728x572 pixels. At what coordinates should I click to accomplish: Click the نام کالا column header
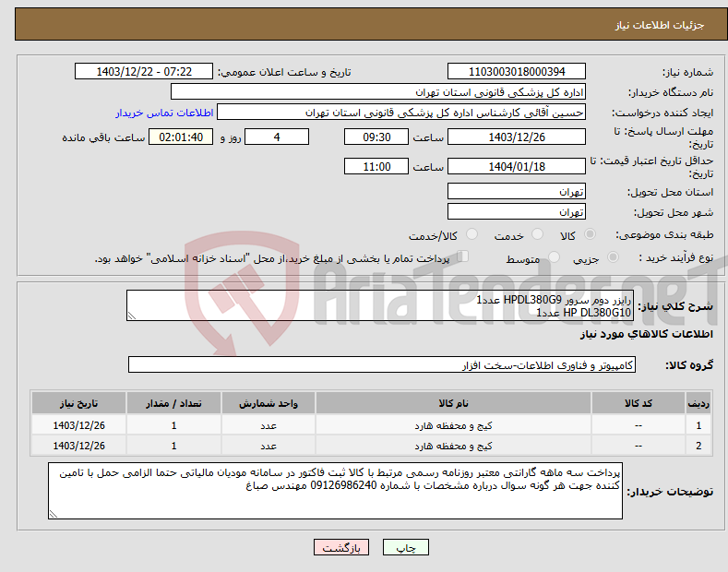coord(453,403)
